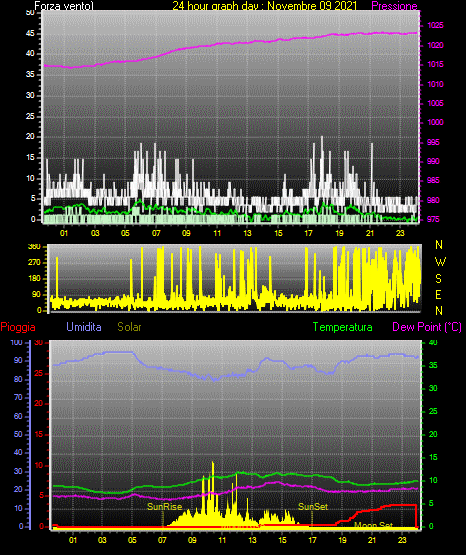Click the 'SunSet' marker text
Viewport: 466px width, 555px height.
pyautogui.click(x=313, y=507)
